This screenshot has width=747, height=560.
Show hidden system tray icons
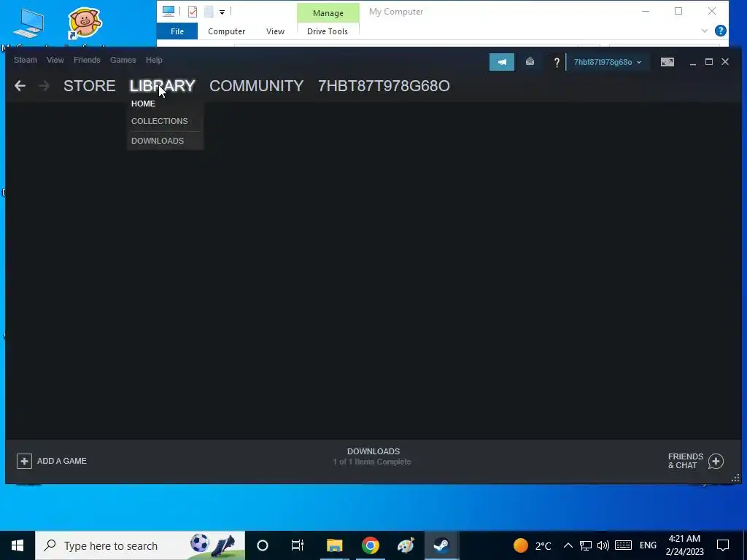568,545
